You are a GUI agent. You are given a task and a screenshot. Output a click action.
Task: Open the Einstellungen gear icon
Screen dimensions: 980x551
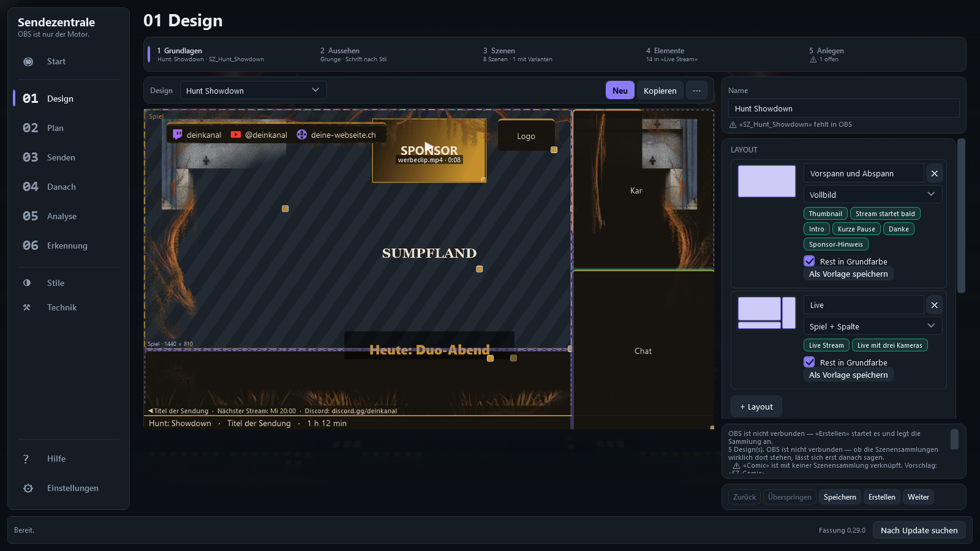tap(28, 488)
